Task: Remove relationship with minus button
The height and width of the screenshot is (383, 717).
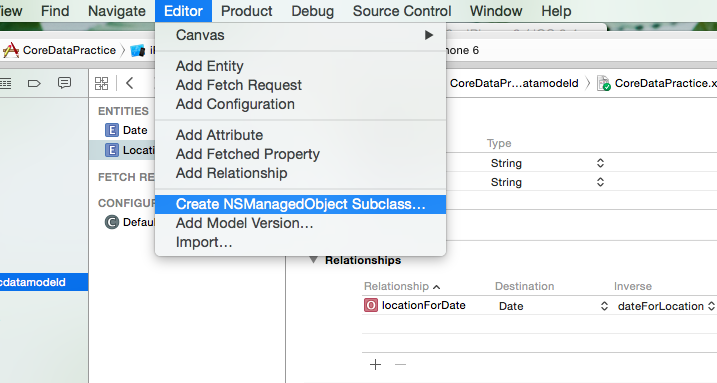Action: (400, 365)
